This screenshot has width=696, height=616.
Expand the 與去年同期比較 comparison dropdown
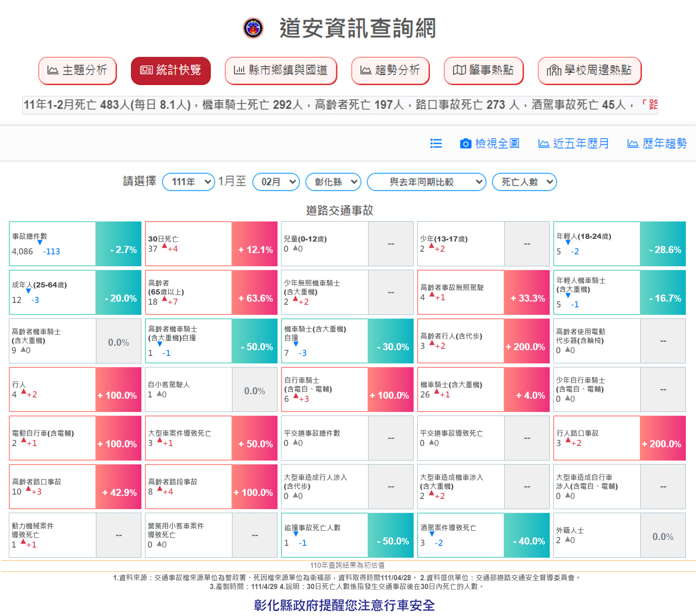click(x=426, y=182)
